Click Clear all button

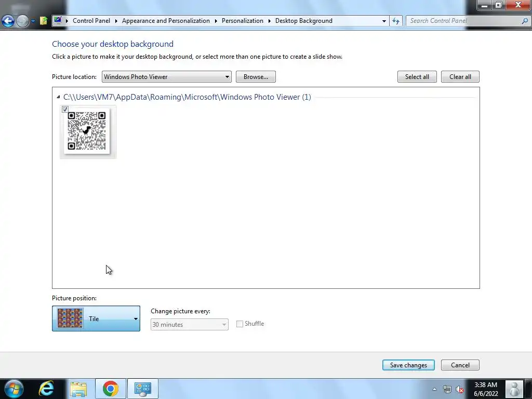click(460, 77)
